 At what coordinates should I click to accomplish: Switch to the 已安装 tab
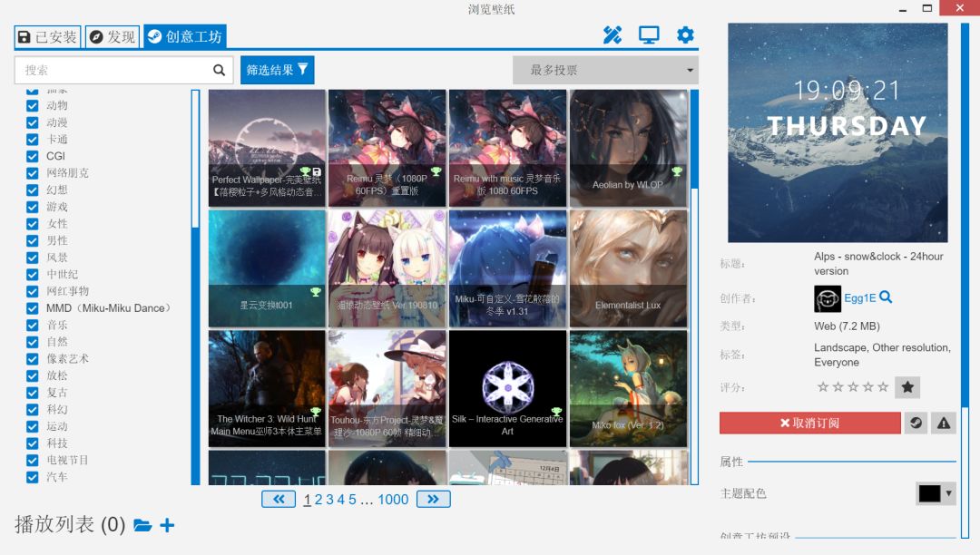(48, 37)
